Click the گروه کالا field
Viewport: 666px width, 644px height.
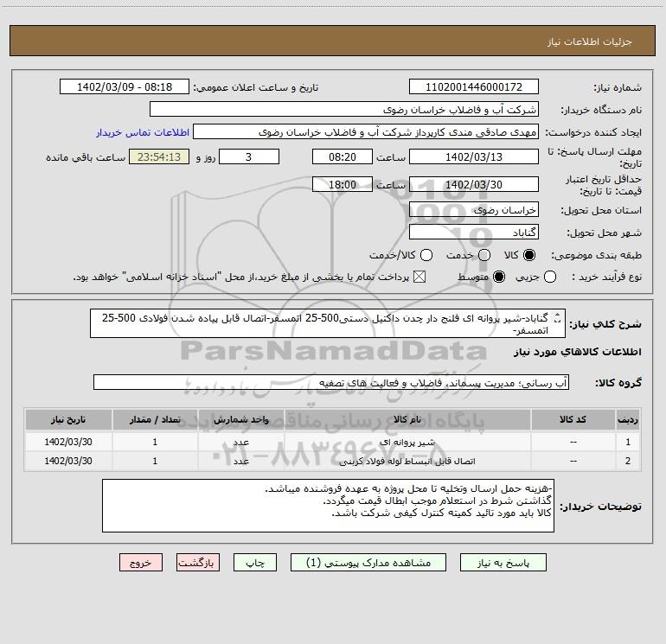331,382
